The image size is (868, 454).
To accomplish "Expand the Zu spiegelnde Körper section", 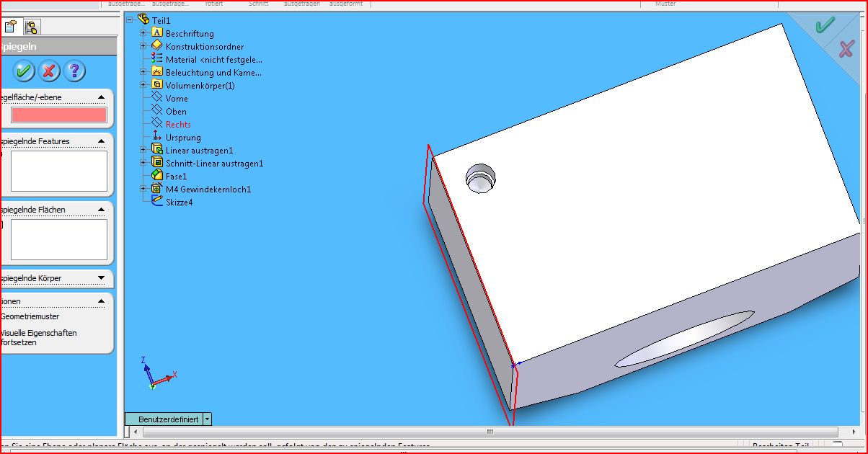I will click(x=101, y=278).
